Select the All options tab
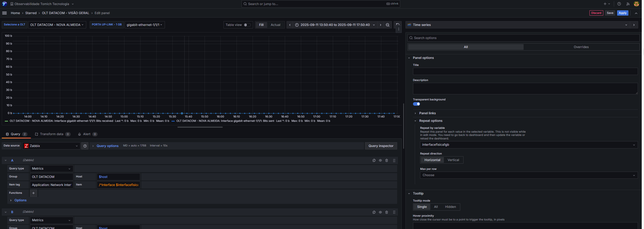Screen dimensions: 644x229 click(466, 47)
